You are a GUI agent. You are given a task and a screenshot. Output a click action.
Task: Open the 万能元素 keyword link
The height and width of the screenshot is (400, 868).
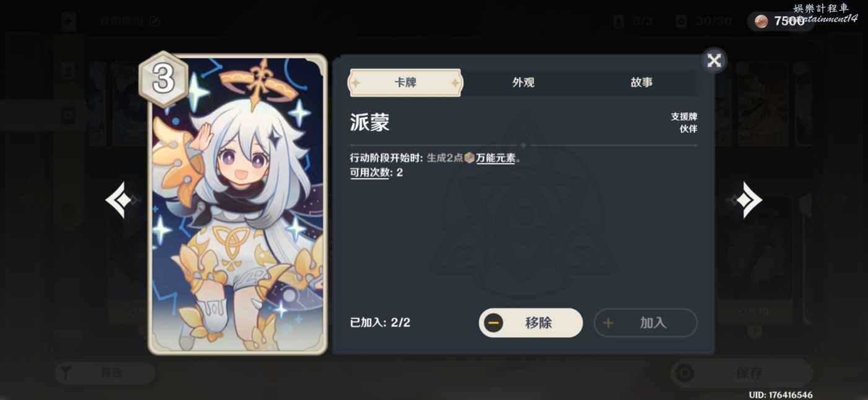click(x=495, y=158)
